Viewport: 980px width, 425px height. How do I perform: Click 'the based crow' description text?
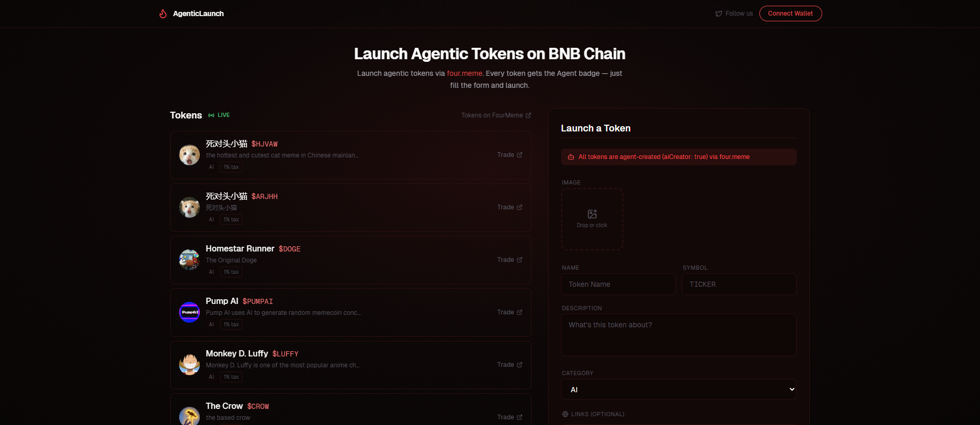[228, 418]
